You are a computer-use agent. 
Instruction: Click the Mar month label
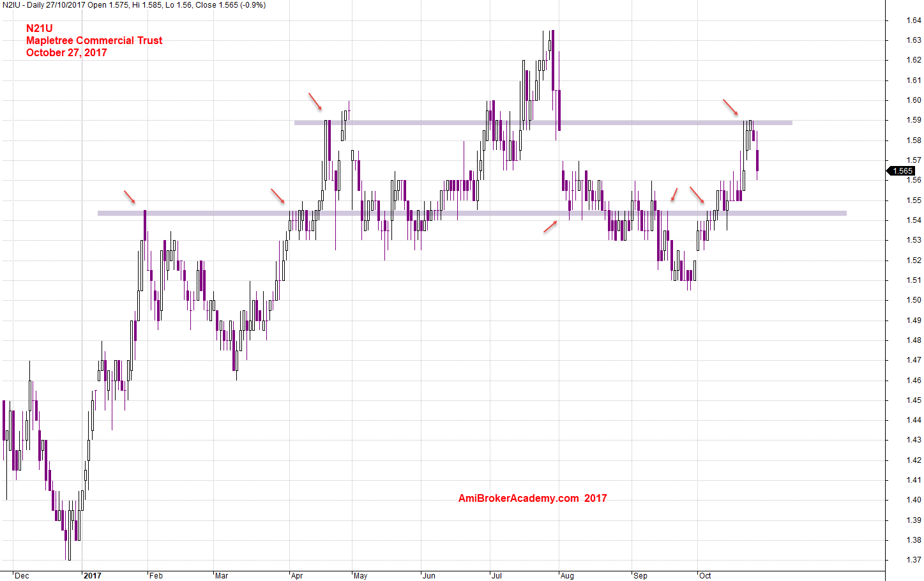pyautogui.click(x=222, y=576)
